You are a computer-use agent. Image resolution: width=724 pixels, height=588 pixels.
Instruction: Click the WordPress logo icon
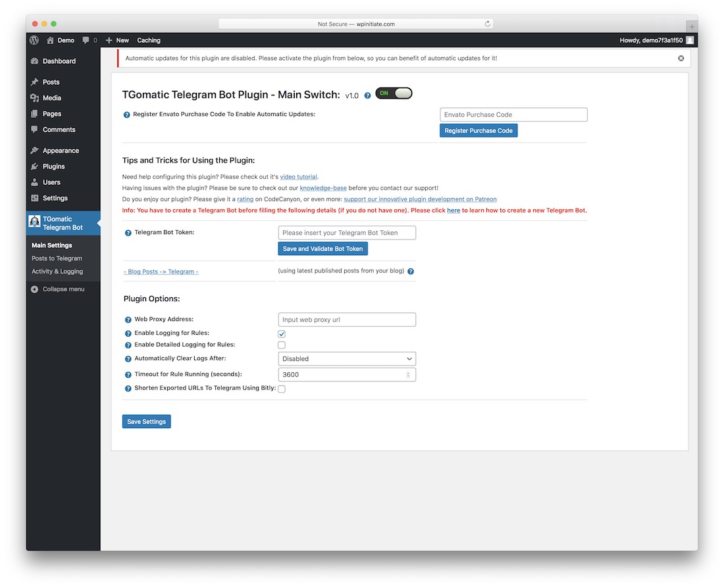tap(34, 40)
